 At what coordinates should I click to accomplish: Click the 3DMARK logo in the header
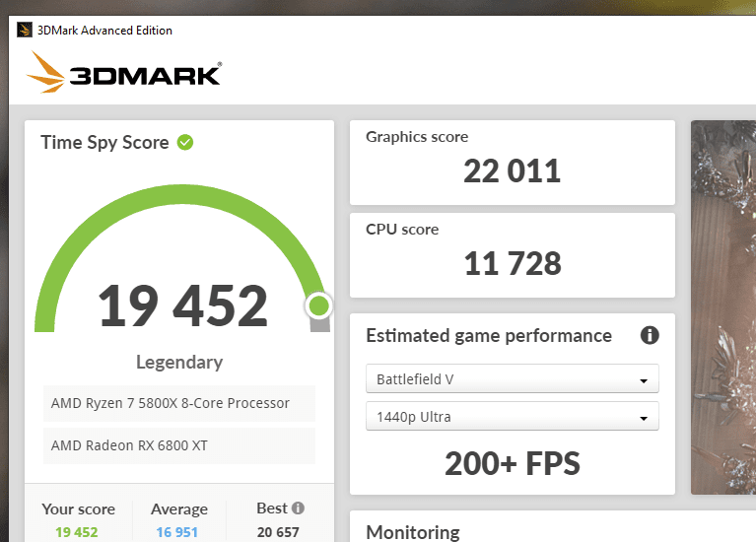coord(124,72)
